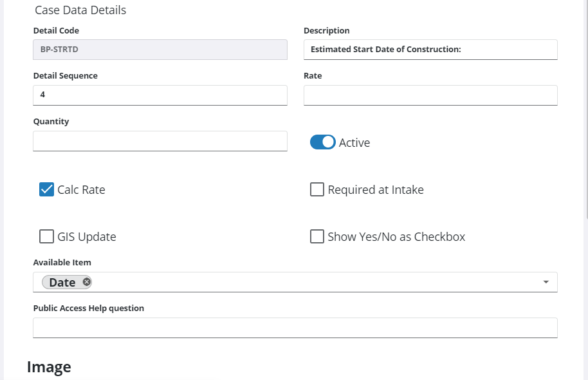Select the Date chip in Available Item
Viewport: 588px width, 380px height.
[62, 282]
